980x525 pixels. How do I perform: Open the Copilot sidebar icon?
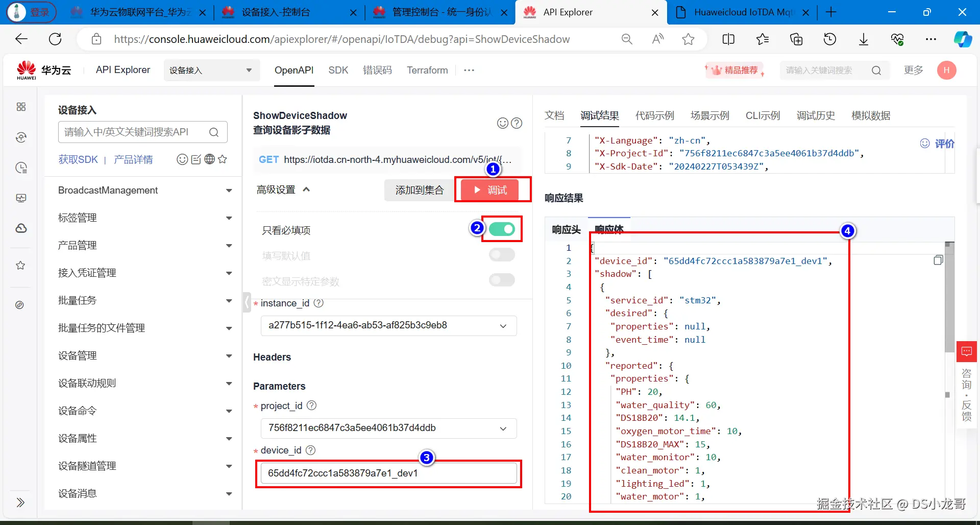pos(963,39)
